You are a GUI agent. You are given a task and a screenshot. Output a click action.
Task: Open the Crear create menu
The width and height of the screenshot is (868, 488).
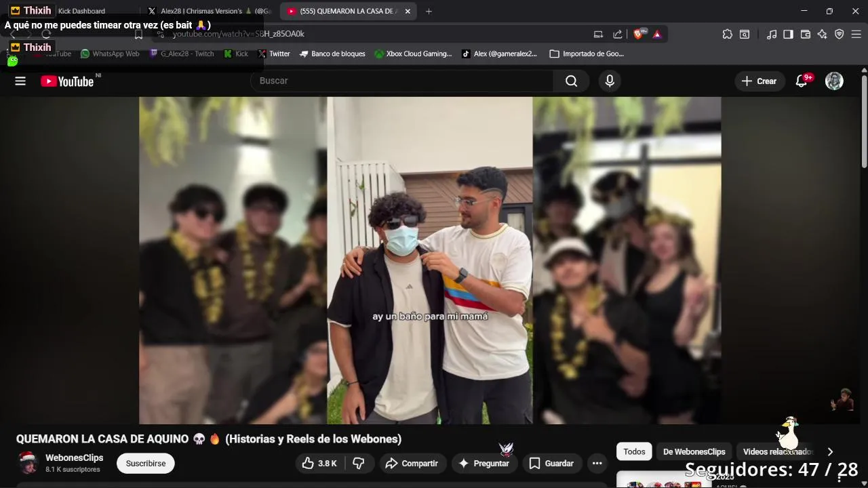pyautogui.click(x=759, y=81)
